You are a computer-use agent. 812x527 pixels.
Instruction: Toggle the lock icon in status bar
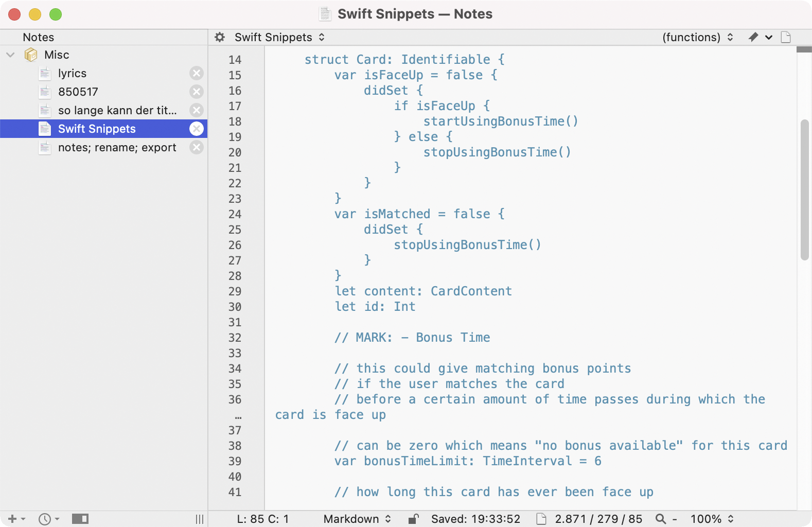pyautogui.click(x=413, y=519)
